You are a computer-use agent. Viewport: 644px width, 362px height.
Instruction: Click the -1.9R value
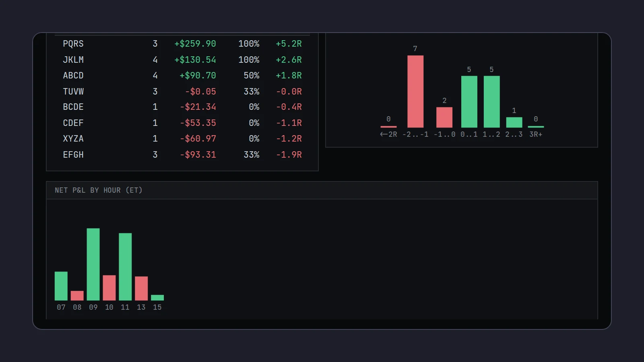coord(289,154)
